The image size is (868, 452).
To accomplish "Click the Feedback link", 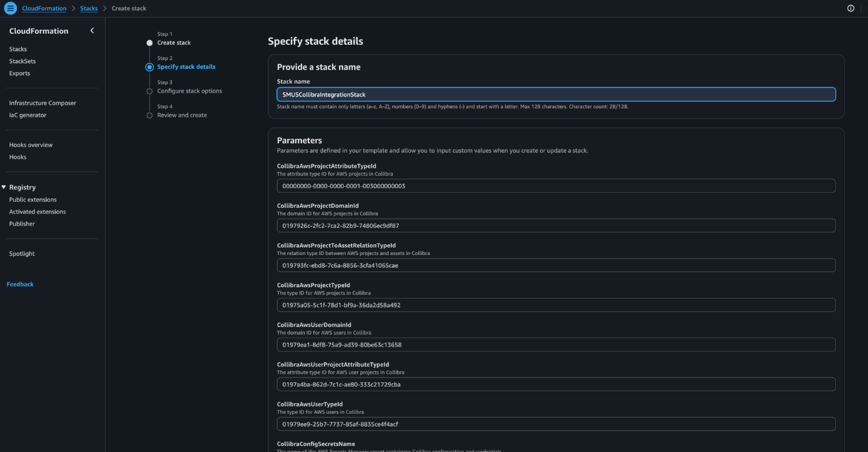I will (x=20, y=284).
